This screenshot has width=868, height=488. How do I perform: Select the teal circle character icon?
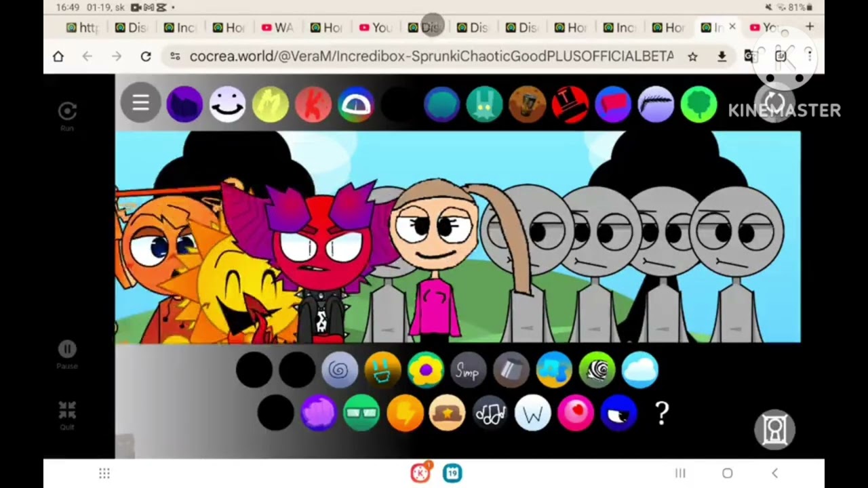coord(441,104)
